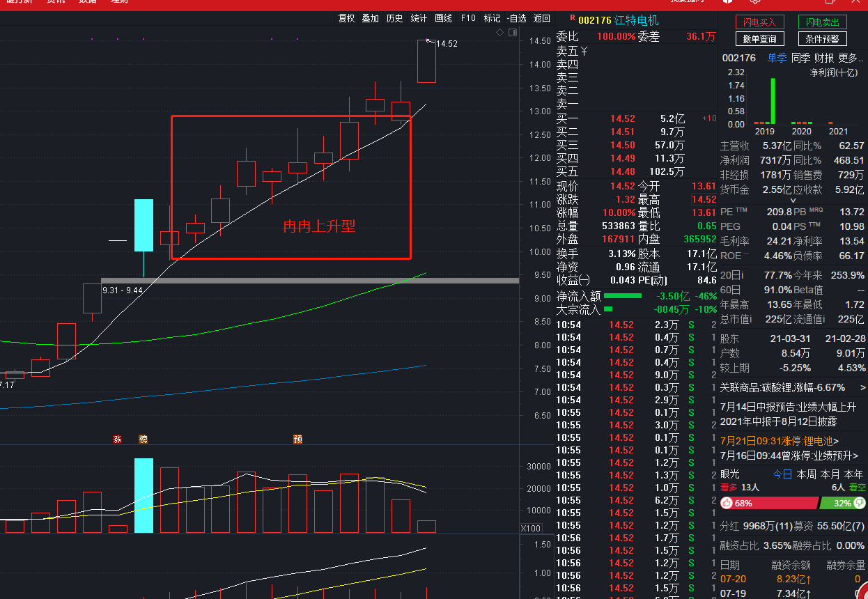Viewport: 868px width, 599px height.
Task: Click stock code 002176 in quote header
Action: click(x=594, y=20)
